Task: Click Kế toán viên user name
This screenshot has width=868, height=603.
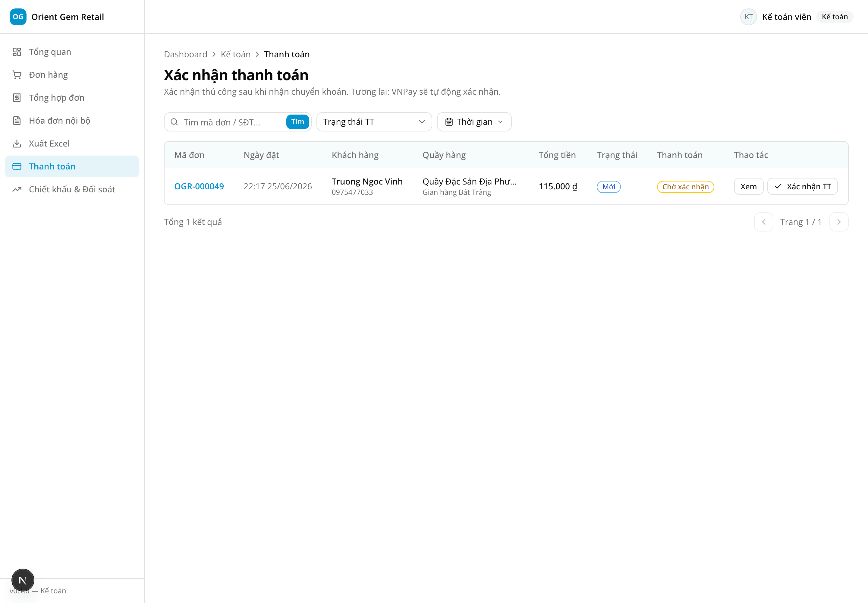Action: tap(786, 17)
